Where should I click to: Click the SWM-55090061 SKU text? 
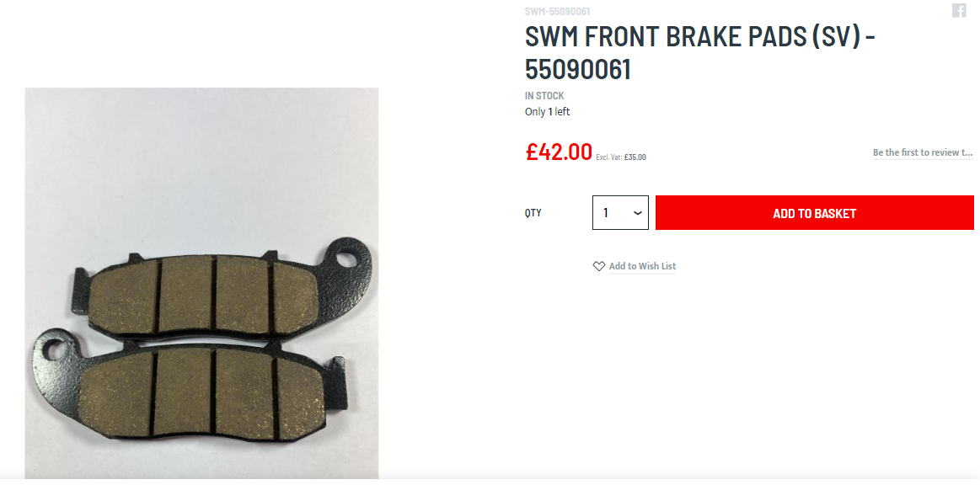coord(558,11)
